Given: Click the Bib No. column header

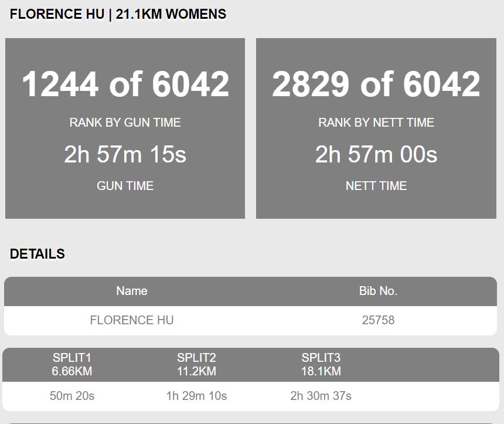Looking at the screenshot, I should tap(378, 291).
